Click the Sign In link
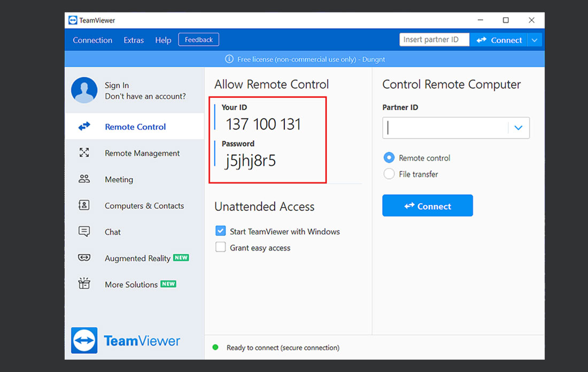 tap(117, 85)
